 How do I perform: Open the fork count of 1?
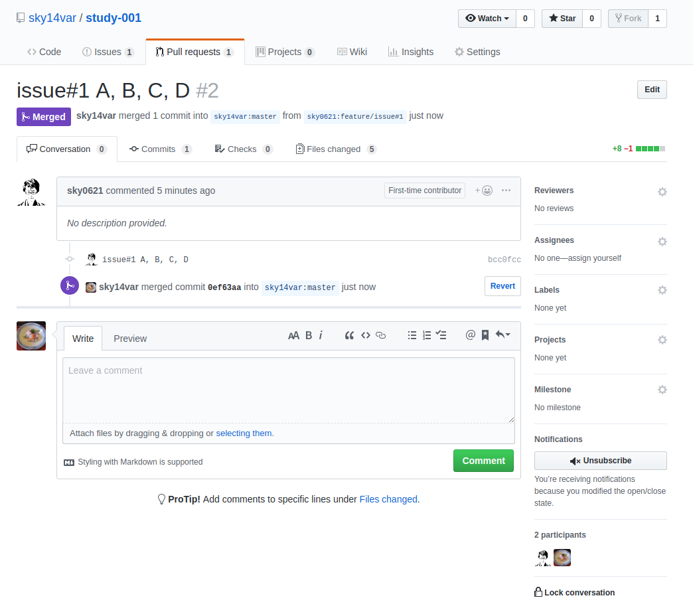pos(657,19)
